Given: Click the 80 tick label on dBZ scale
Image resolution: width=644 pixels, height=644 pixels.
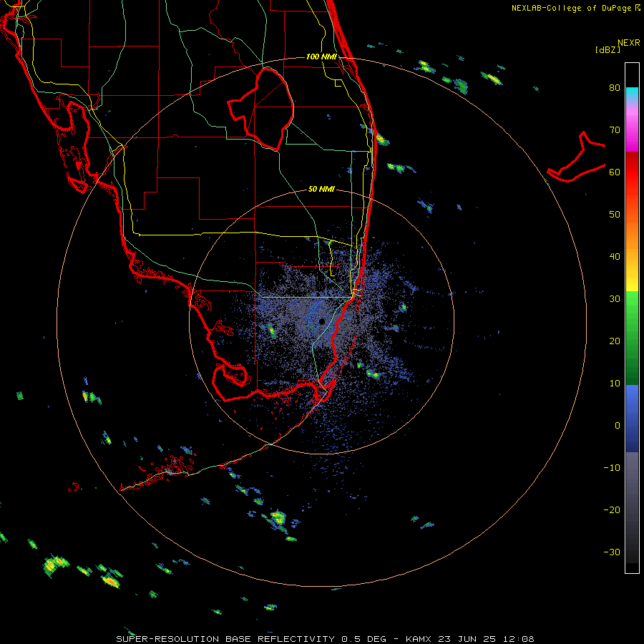Looking at the screenshot, I should pos(615,88).
